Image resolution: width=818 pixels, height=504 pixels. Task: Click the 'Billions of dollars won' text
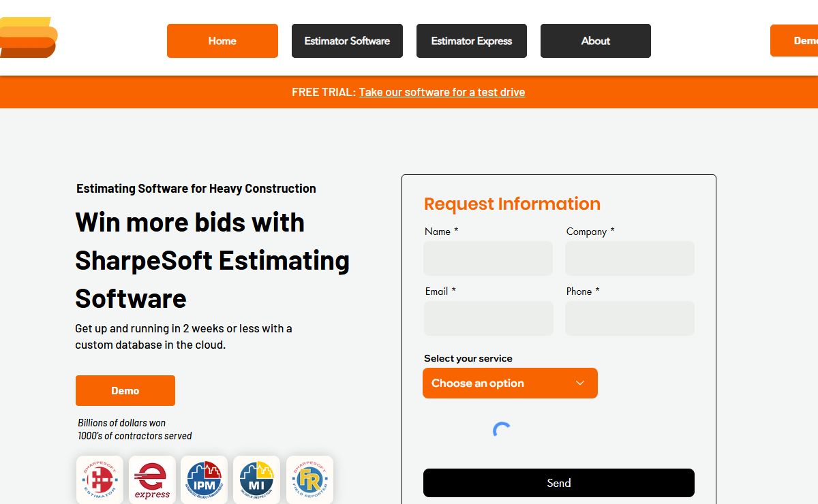[122, 423]
